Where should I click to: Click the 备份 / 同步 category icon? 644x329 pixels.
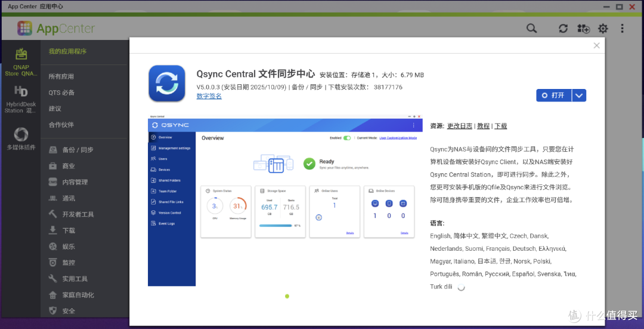53,150
